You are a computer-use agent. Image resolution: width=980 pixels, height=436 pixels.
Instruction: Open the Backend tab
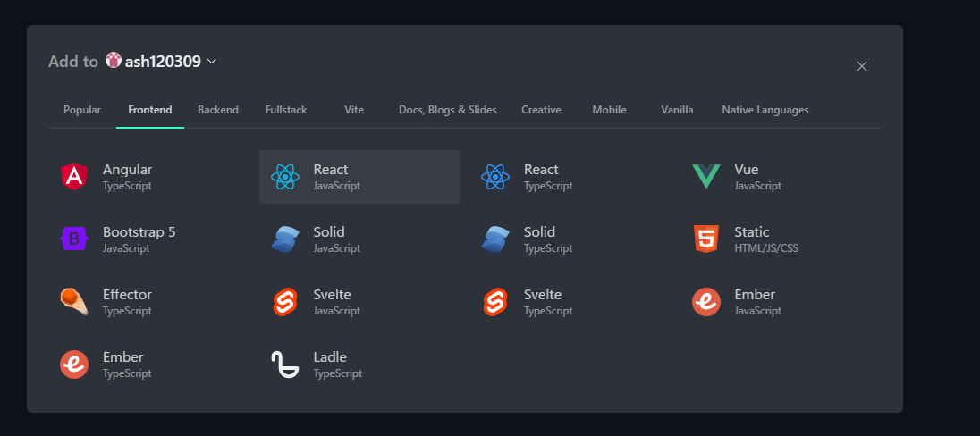(x=218, y=110)
